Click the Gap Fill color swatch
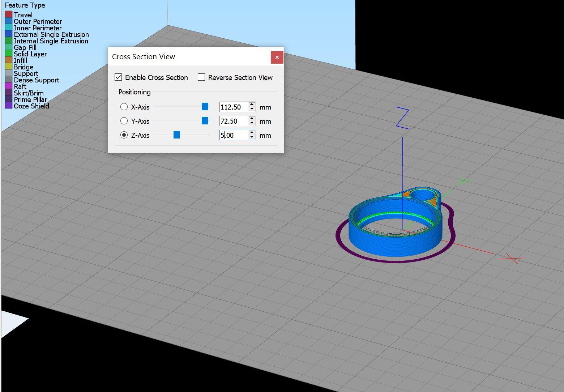 click(x=9, y=47)
